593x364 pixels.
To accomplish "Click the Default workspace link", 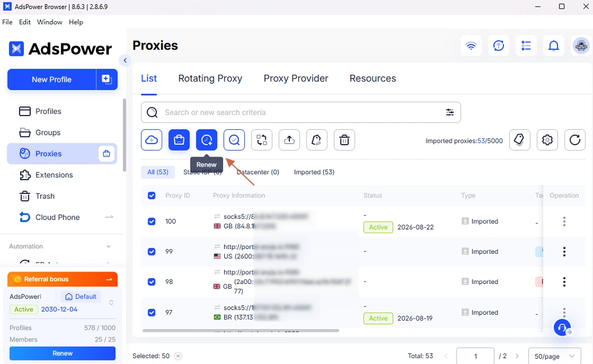I will click(x=81, y=296).
